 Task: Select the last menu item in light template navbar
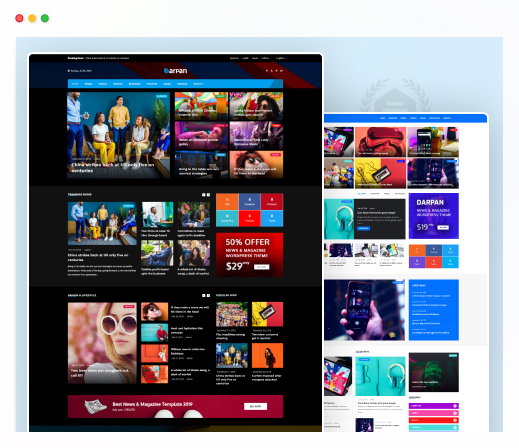click(x=447, y=118)
